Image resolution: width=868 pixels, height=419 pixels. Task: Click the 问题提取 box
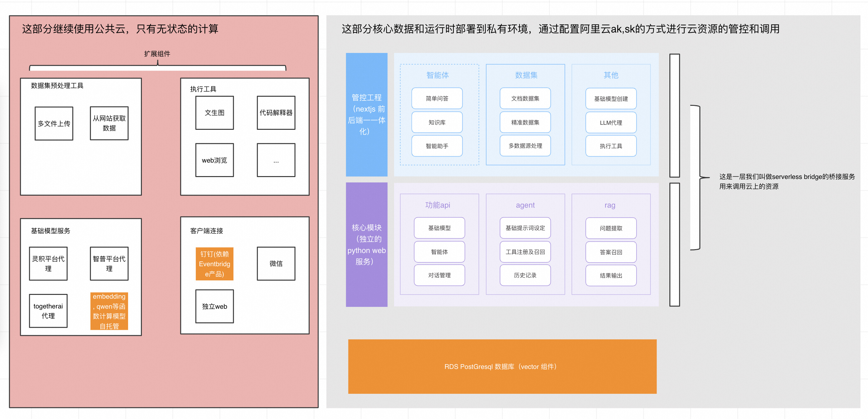tap(611, 228)
